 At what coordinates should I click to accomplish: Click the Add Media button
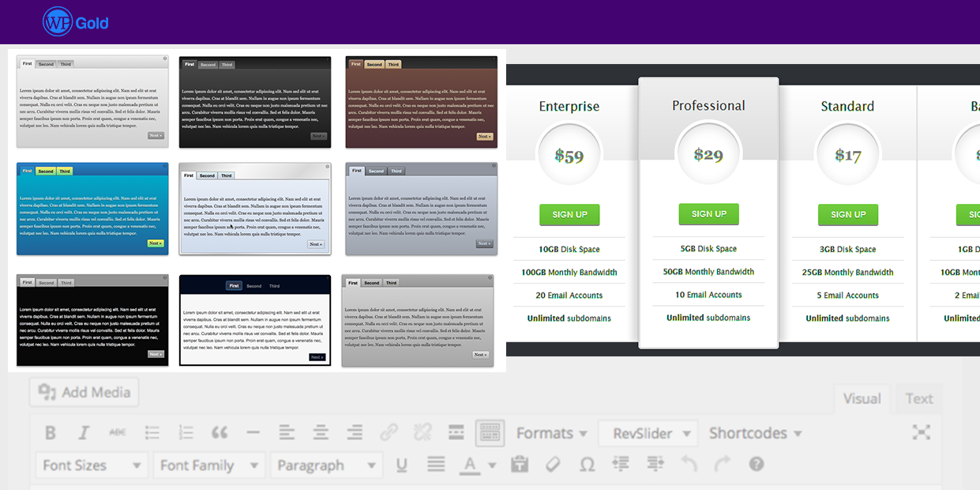pyautogui.click(x=84, y=393)
